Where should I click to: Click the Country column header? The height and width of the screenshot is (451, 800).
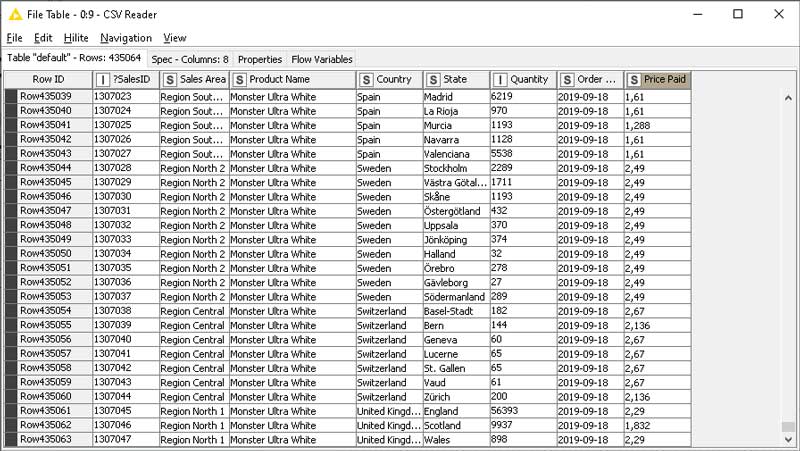tap(389, 80)
